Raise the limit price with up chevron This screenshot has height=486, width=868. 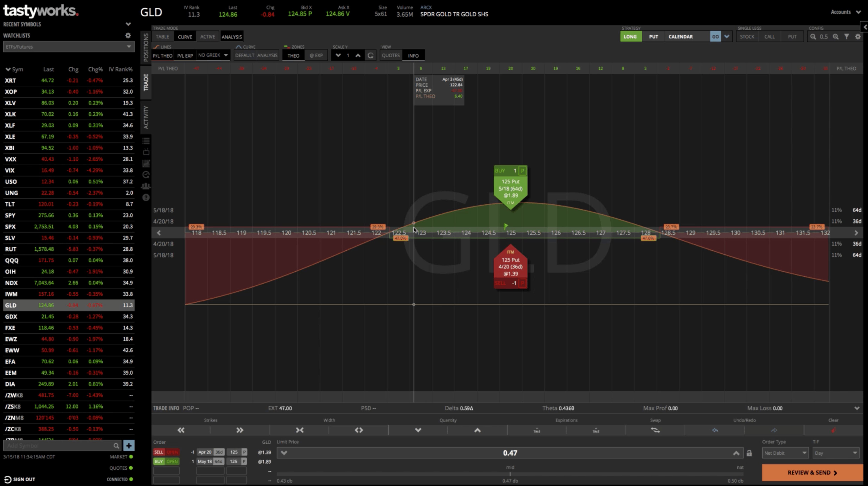(736, 453)
